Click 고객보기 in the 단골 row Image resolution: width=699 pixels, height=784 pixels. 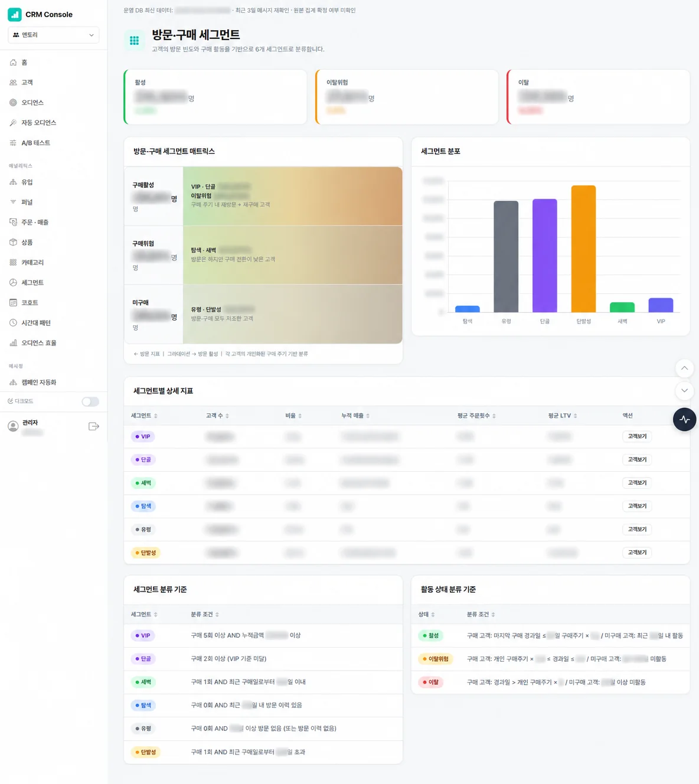637,459
